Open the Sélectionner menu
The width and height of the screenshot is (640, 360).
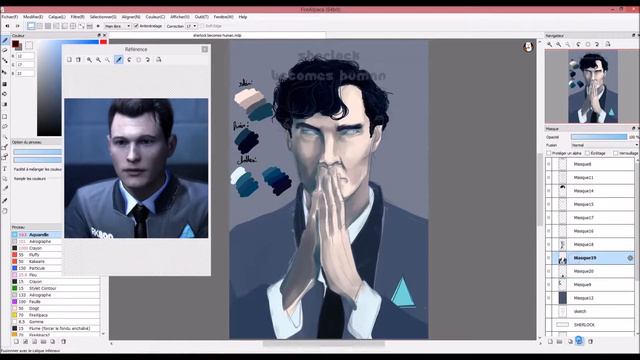pyautogui.click(x=103, y=17)
